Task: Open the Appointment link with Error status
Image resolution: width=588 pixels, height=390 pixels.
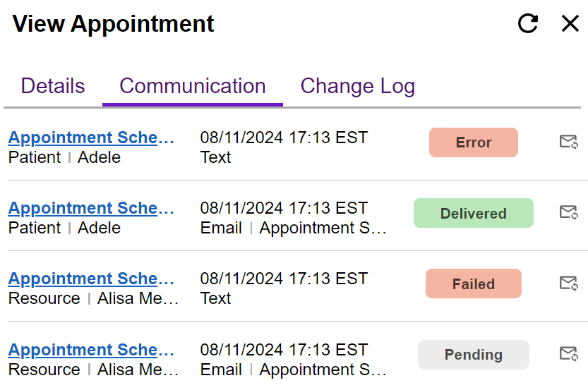Action: coord(91,138)
